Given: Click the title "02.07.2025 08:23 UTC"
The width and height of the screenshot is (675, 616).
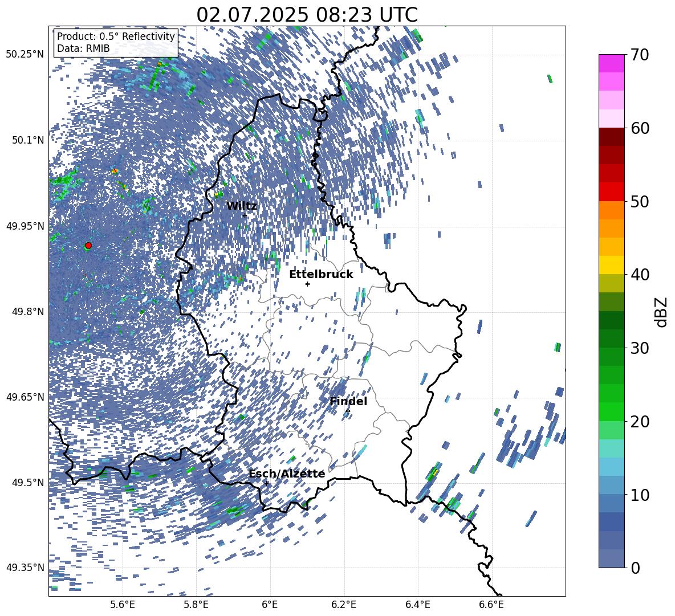Looking at the screenshot, I should tap(307, 15).
